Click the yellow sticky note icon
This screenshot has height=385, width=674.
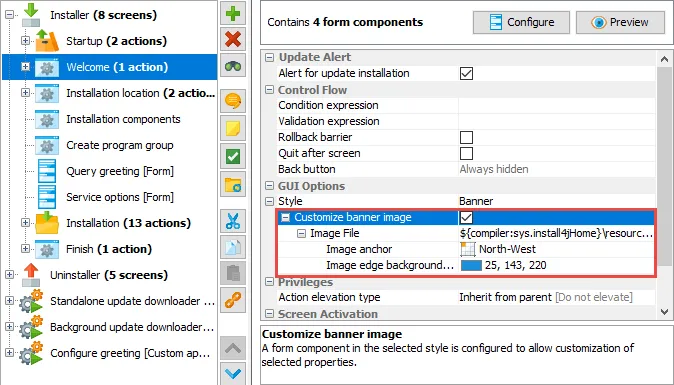(x=233, y=128)
